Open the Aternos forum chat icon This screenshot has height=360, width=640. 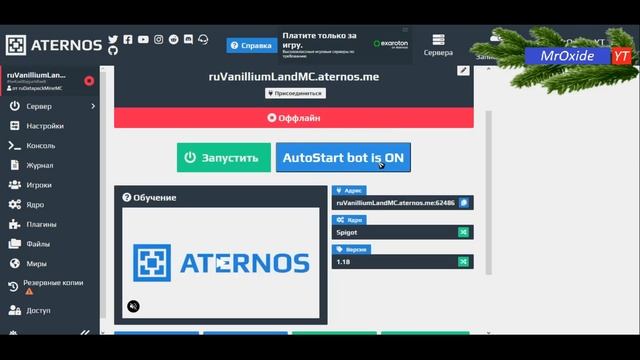click(188, 39)
